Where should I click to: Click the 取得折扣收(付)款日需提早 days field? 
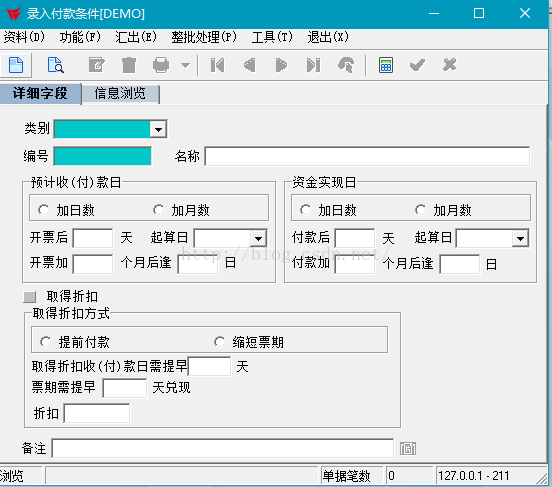[x=210, y=366]
